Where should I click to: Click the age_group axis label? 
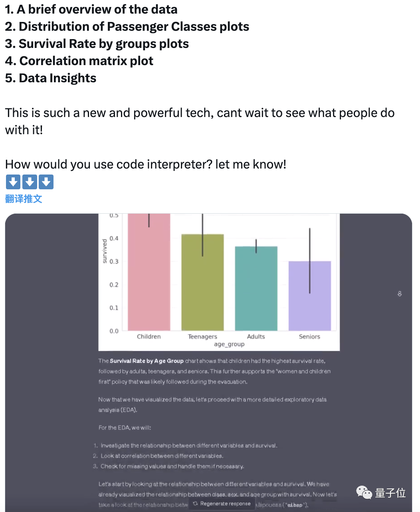point(229,344)
